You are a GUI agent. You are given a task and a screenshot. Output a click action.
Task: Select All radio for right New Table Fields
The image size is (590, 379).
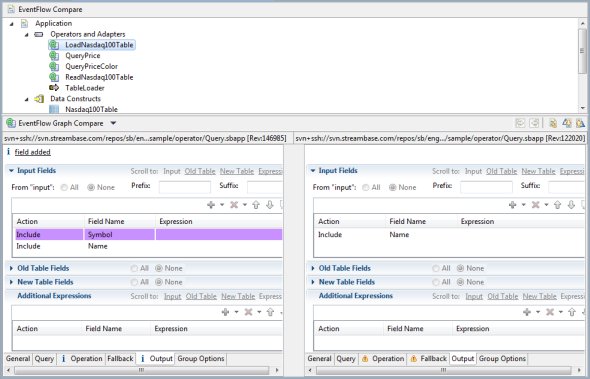coord(436,282)
